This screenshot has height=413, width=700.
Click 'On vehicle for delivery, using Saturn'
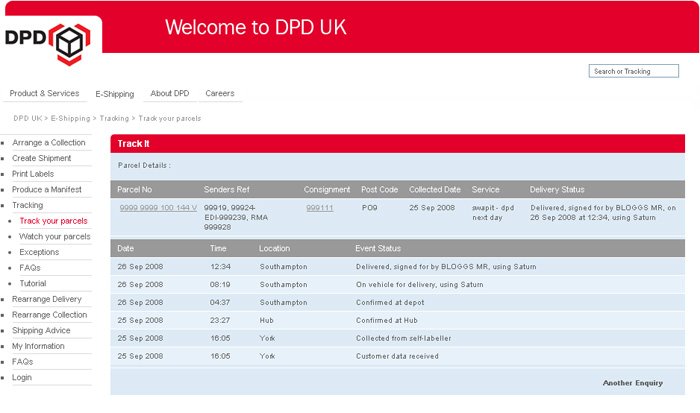tap(420, 284)
